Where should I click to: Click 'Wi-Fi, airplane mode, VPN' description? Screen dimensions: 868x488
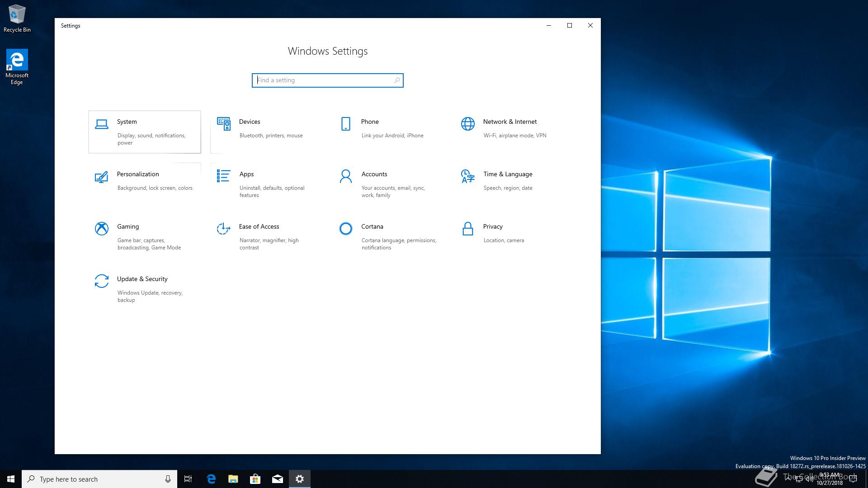(515, 136)
